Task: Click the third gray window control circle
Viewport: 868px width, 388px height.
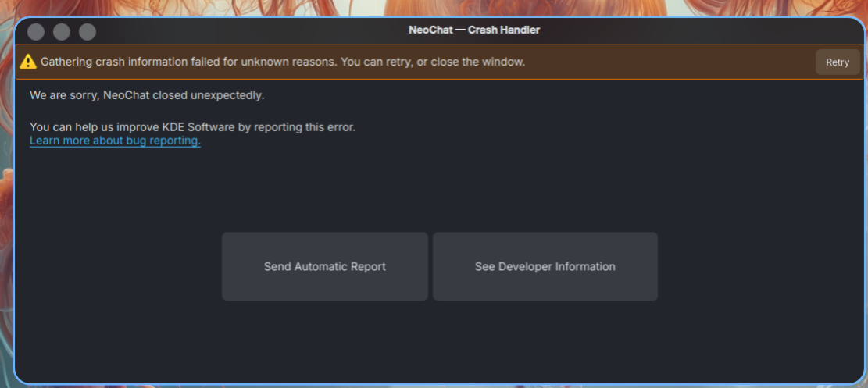Action: [x=88, y=32]
